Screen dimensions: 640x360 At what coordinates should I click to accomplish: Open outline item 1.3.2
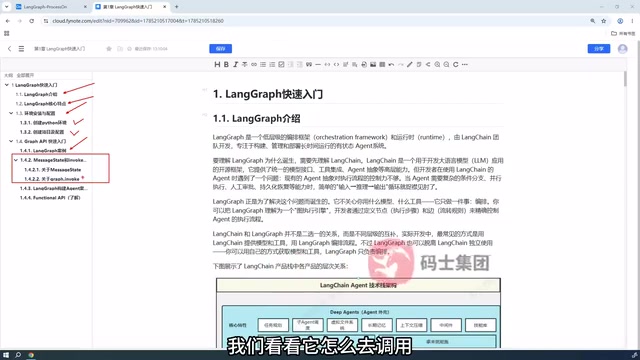coord(42,132)
